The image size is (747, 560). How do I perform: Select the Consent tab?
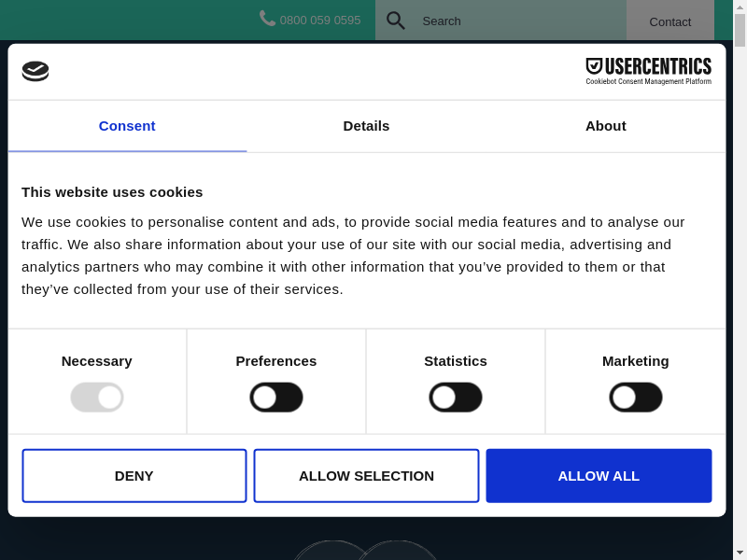[127, 126]
